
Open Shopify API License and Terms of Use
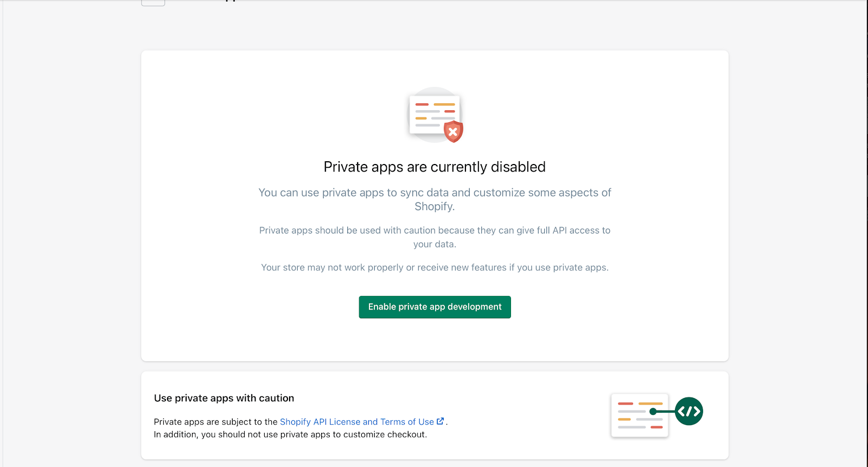[356, 422]
